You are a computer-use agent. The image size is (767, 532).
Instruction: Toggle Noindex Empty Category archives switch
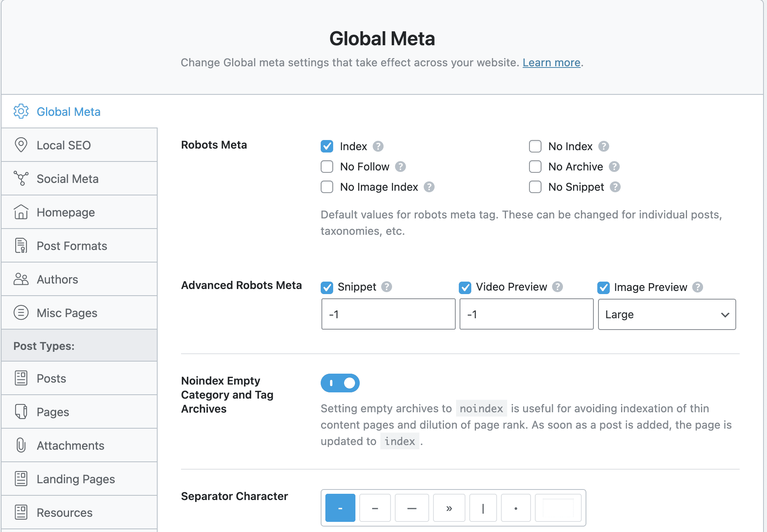[x=340, y=383]
